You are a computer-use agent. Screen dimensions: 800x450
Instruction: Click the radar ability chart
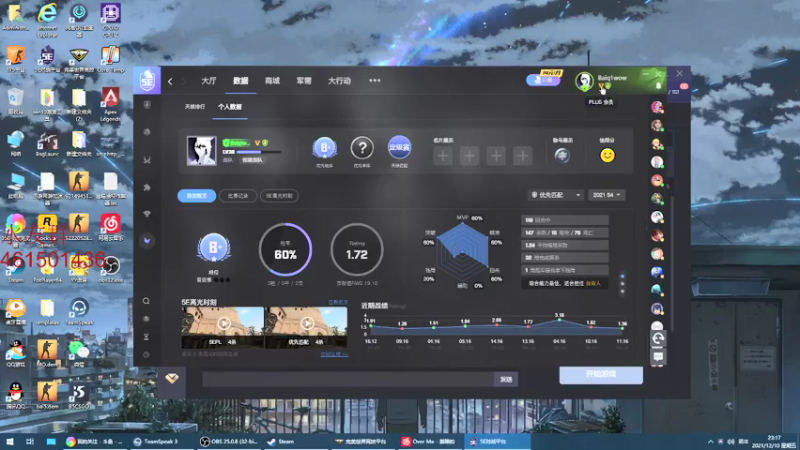coord(462,252)
